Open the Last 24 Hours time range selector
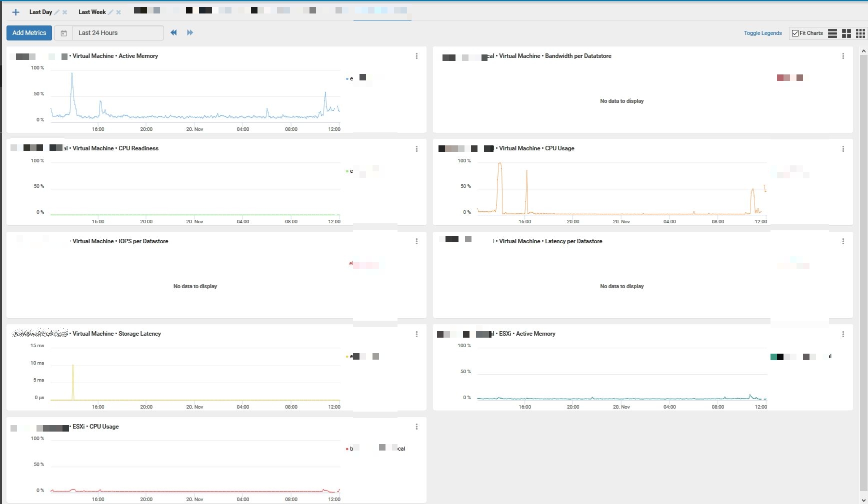Viewport: 868px width, 504px height. point(117,33)
